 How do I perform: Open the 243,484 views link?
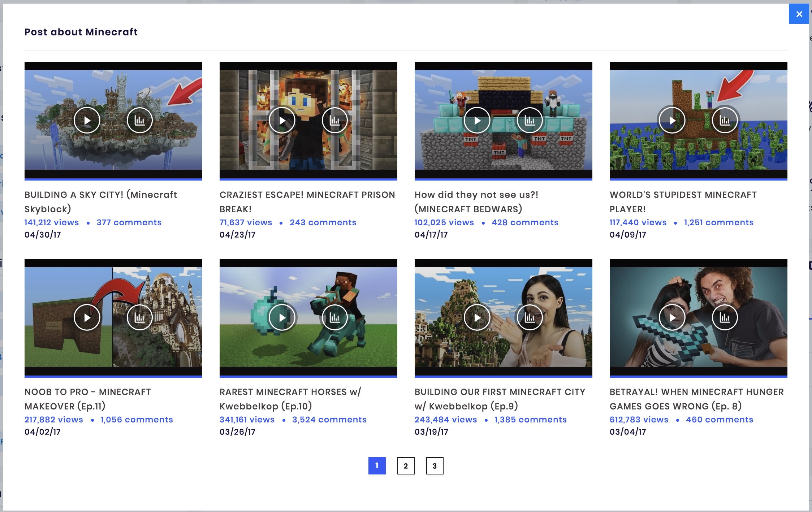(446, 420)
